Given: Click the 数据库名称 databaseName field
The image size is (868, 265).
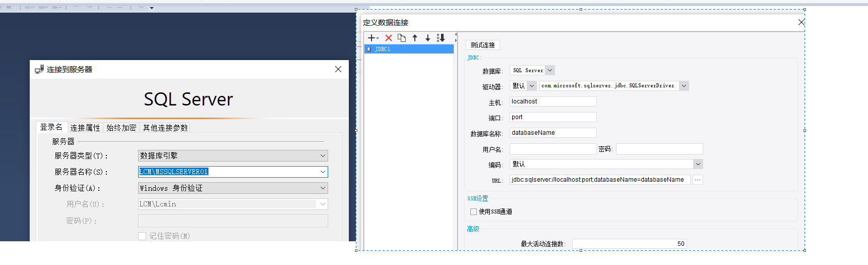Looking at the screenshot, I should click(x=553, y=133).
